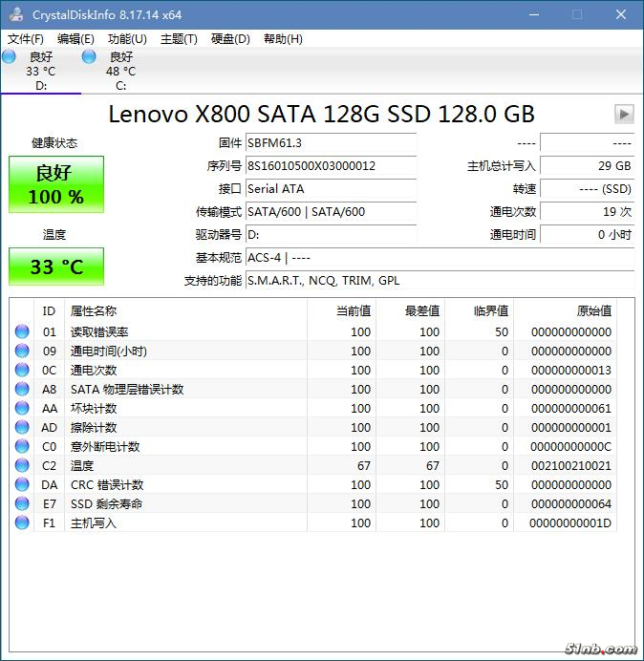The height and width of the screenshot is (661, 644).
Task: Click status orb for attribute A8 SATA row
Action: pyautogui.click(x=22, y=389)
